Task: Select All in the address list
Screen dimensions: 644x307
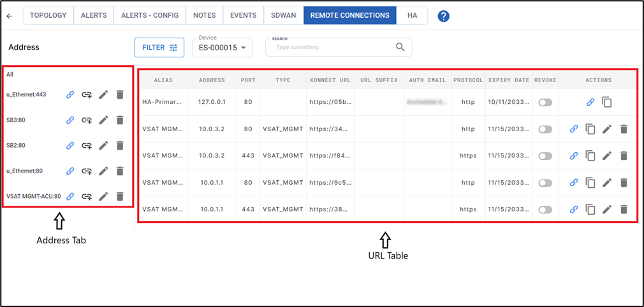Action: click(x=10, y=75)
